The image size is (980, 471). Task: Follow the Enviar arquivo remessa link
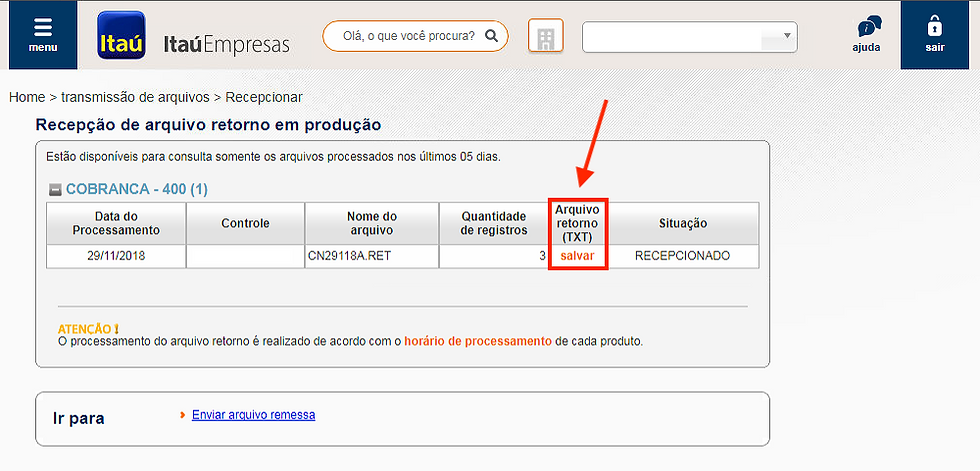point(254,415)
